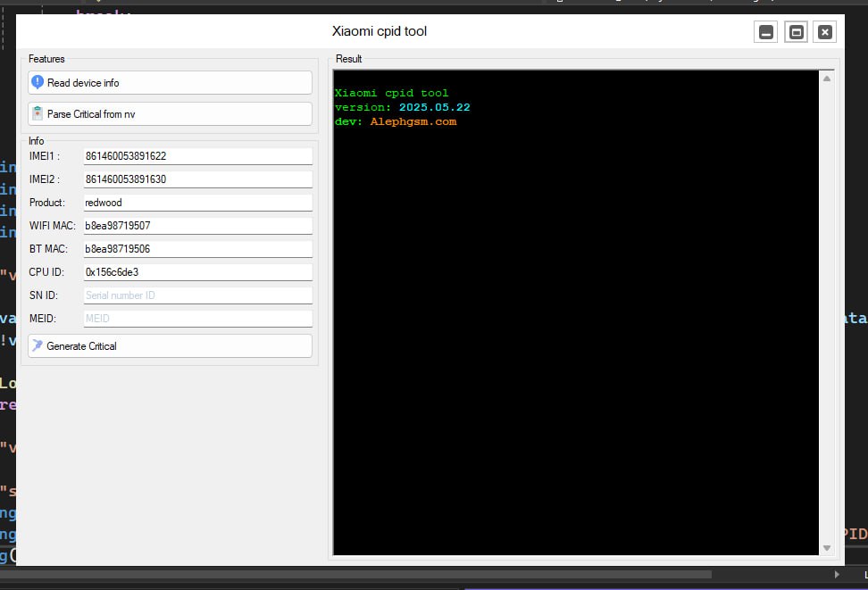
Task: Click the Generate Critical button
Action: [170, 346]
